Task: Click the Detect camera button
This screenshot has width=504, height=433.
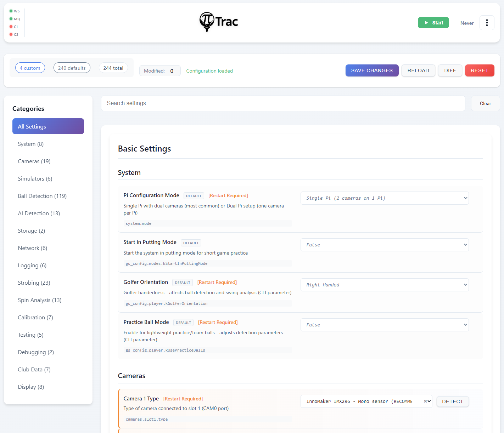Action: [x=452, y=401]
